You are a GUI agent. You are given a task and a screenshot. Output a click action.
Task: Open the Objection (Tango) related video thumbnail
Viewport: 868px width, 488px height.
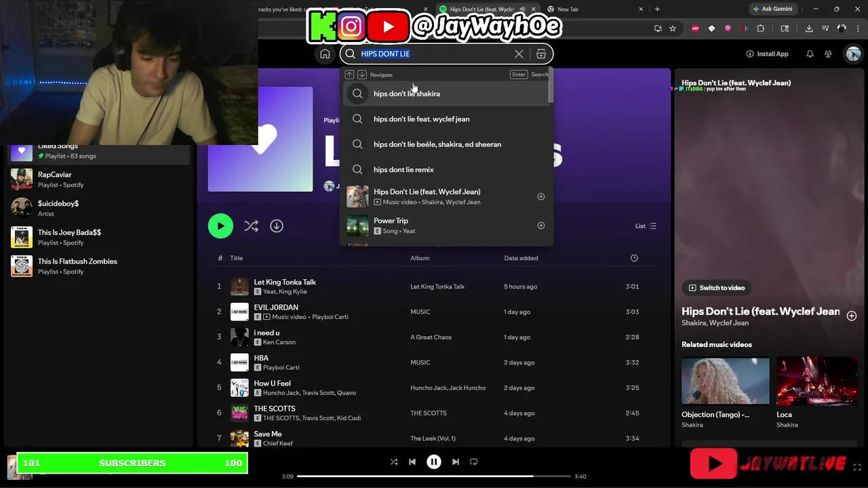pos(726,382)
